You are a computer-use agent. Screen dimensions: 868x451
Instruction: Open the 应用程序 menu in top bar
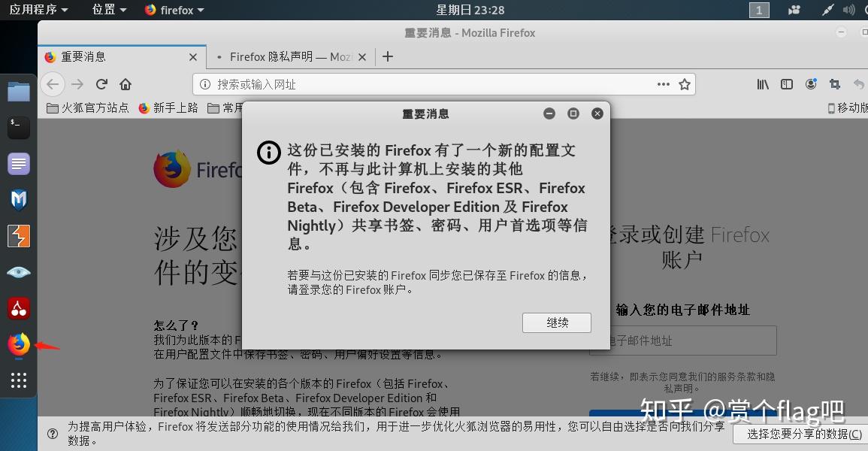click(x=38, y=10)
